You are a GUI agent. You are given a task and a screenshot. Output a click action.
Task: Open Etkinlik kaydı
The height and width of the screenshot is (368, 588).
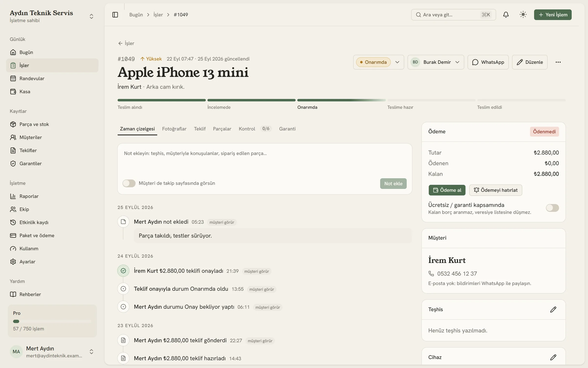(x=52, y=222)
